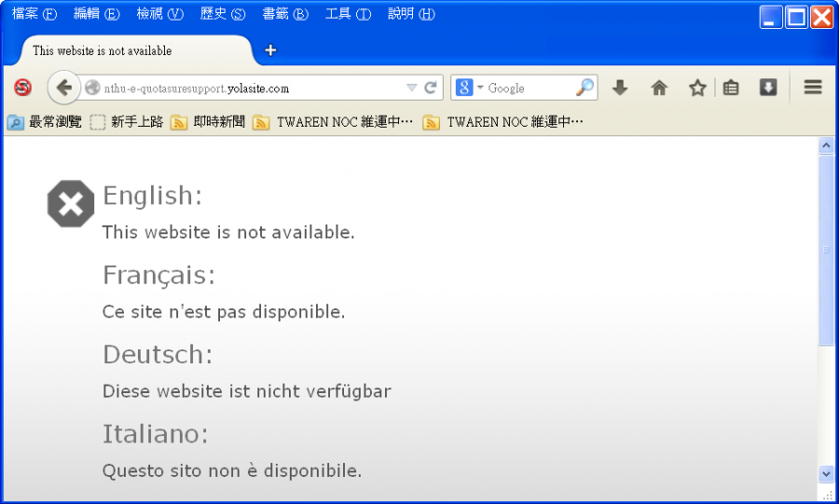
Task: Open the Google search engine dropdown
Action: pyautogui.click(x=469, y=88)
